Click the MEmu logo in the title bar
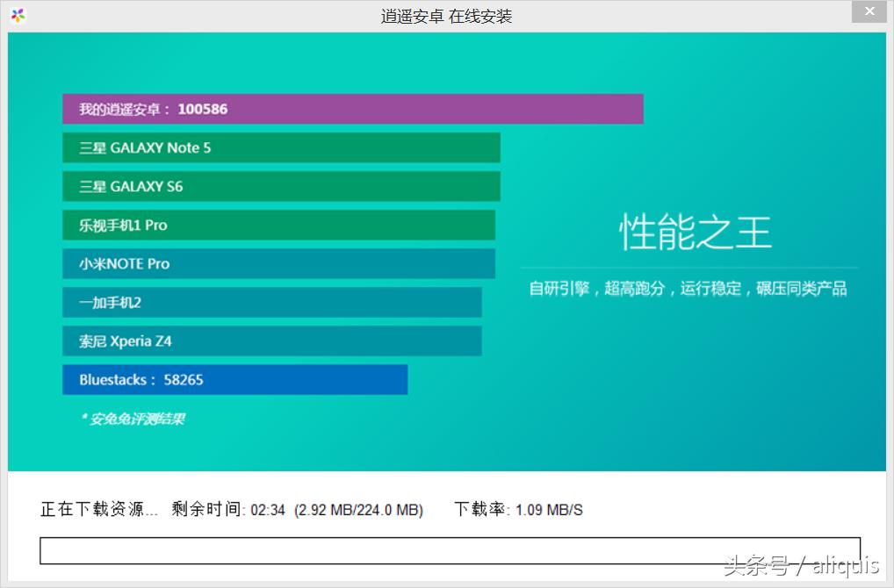 18,14
